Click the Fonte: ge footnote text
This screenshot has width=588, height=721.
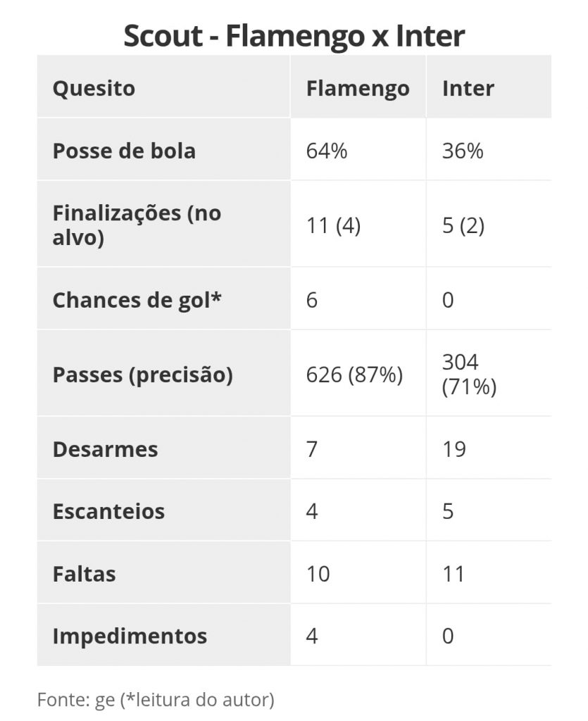pyautogui.click(x=156, y=699)
